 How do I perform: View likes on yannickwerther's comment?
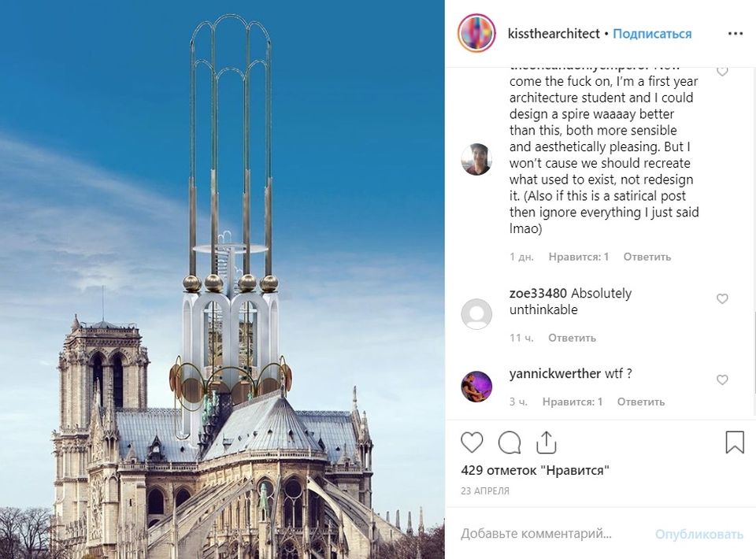[x=573, y=402]
